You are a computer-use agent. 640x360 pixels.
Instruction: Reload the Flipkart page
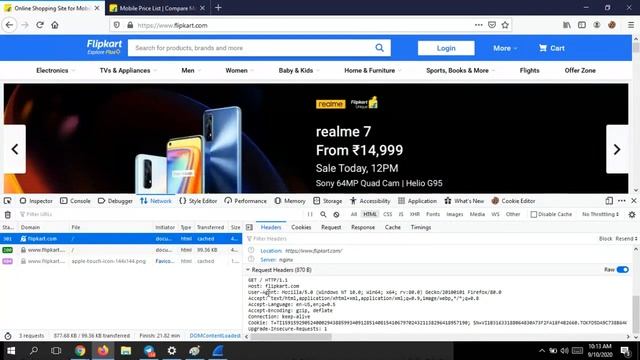(40, 25)
